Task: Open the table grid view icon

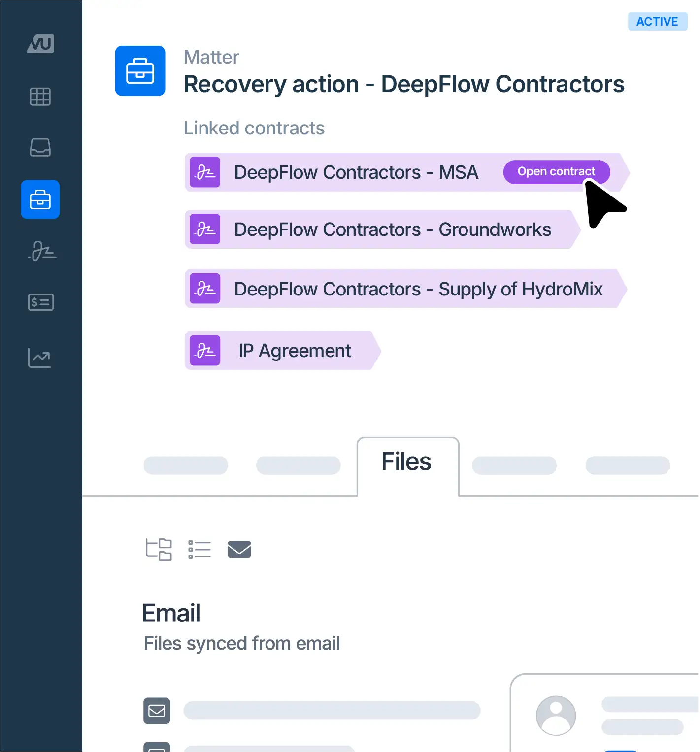Action: click(40, 97)
